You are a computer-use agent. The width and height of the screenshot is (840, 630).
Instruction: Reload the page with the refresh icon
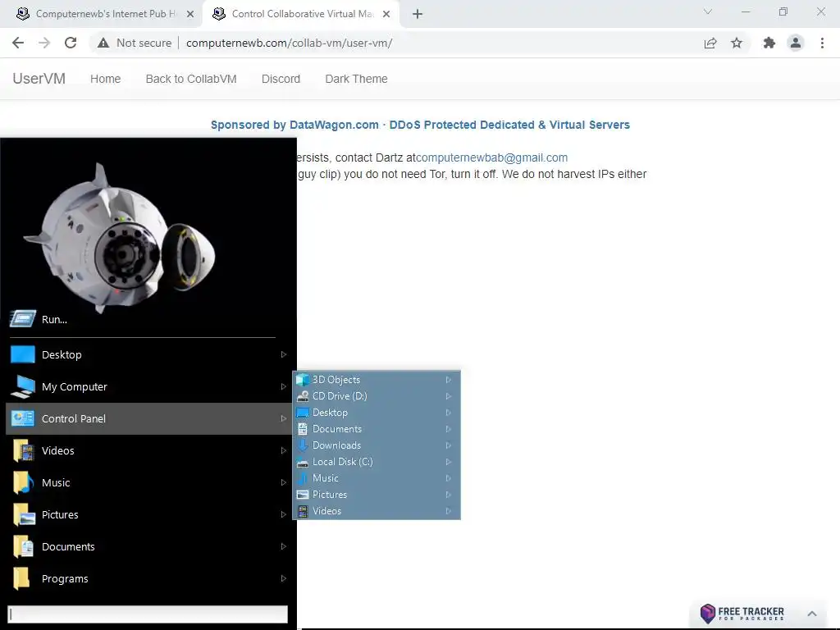71,43
